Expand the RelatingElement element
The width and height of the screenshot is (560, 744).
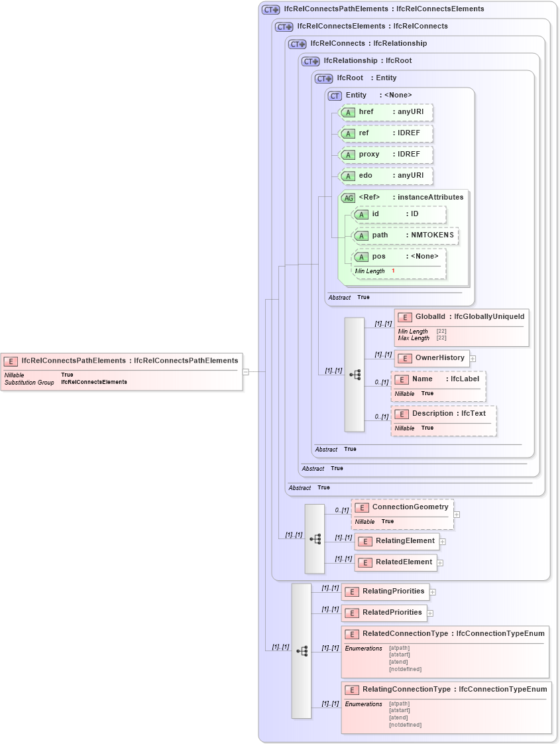point(443,541)
